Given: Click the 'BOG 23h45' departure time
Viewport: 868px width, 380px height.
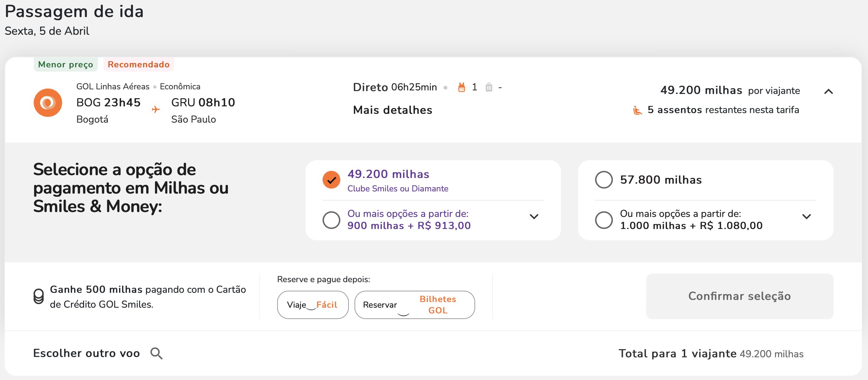Looking at the screenshot, I should click(x=109, y=102).
